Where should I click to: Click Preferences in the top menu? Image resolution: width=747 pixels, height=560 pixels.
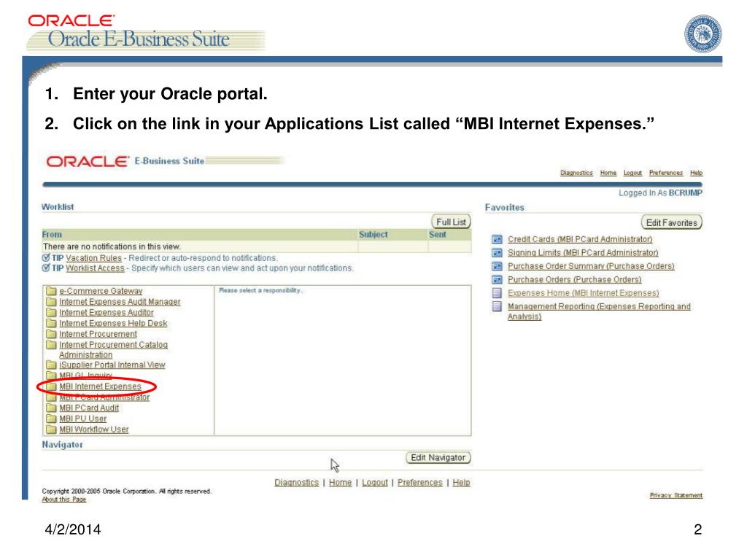(x=665, y=173)
